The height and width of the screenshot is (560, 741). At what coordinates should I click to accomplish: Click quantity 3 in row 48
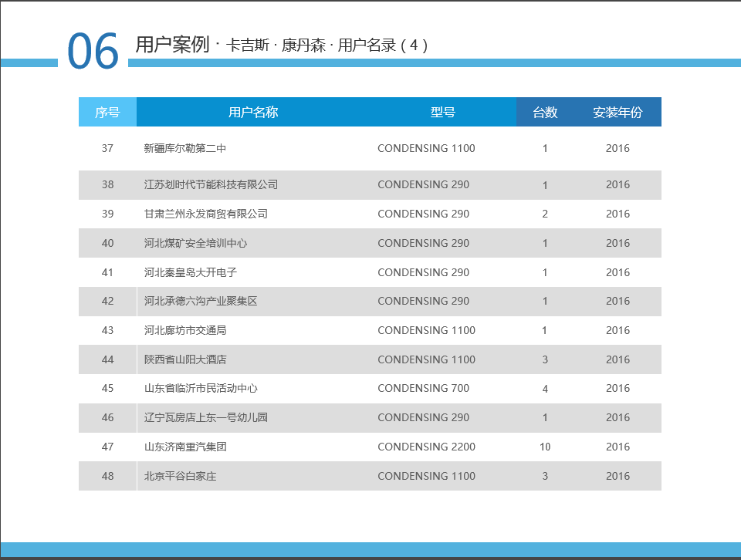coord(545,476)
